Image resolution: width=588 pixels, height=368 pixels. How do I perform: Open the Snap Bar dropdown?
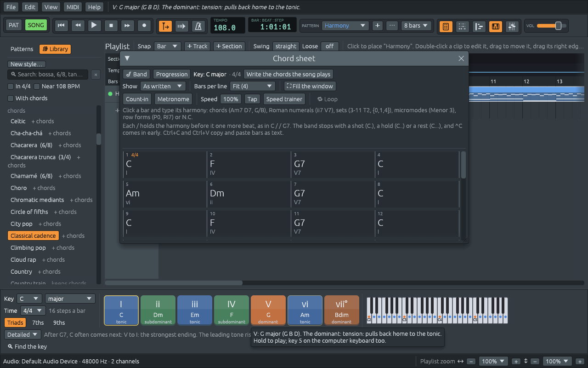(167, 46)
